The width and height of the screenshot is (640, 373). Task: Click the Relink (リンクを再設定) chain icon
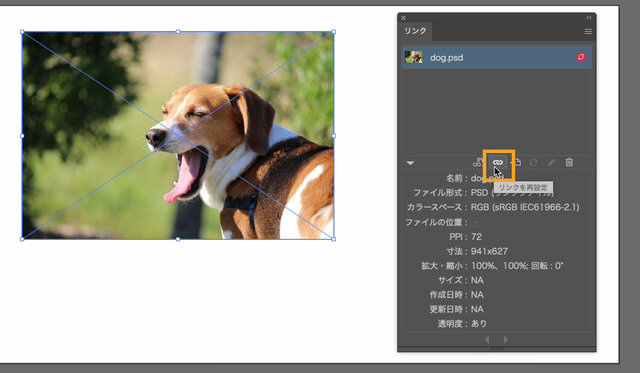[497, 162]
